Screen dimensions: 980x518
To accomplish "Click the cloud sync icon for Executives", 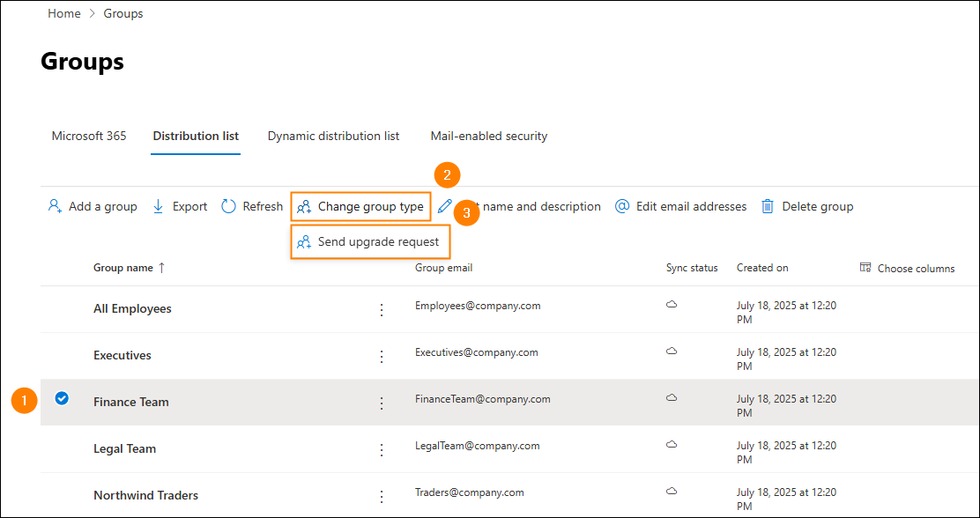I will tap(672, 351).
